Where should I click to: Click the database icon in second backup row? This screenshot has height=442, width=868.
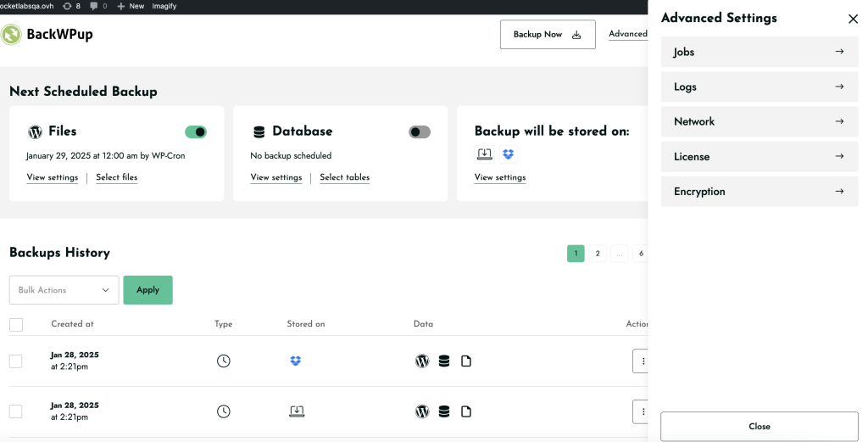444,411
